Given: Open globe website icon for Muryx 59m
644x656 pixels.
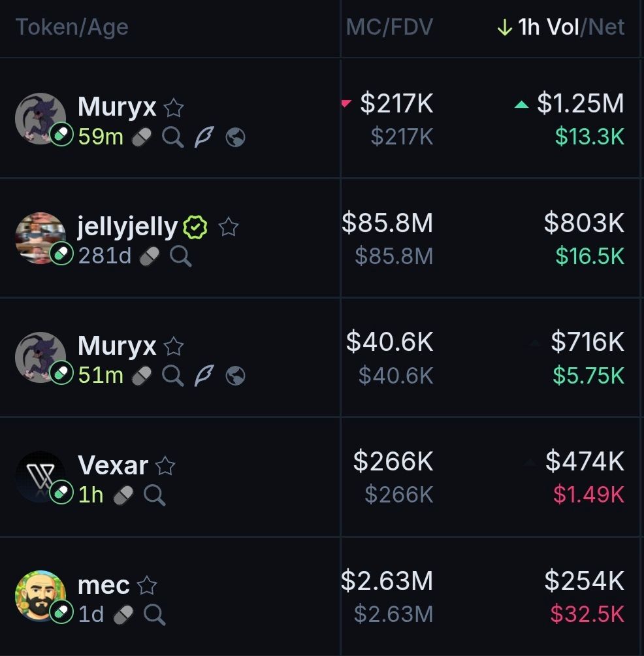Looking at the screenshot, I should (x=235, y=137).
